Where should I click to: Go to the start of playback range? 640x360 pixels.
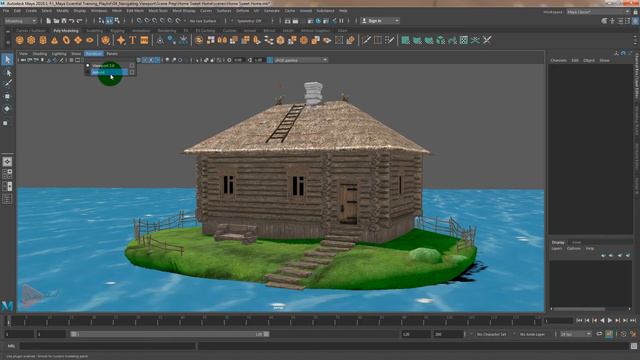(579, 321)
